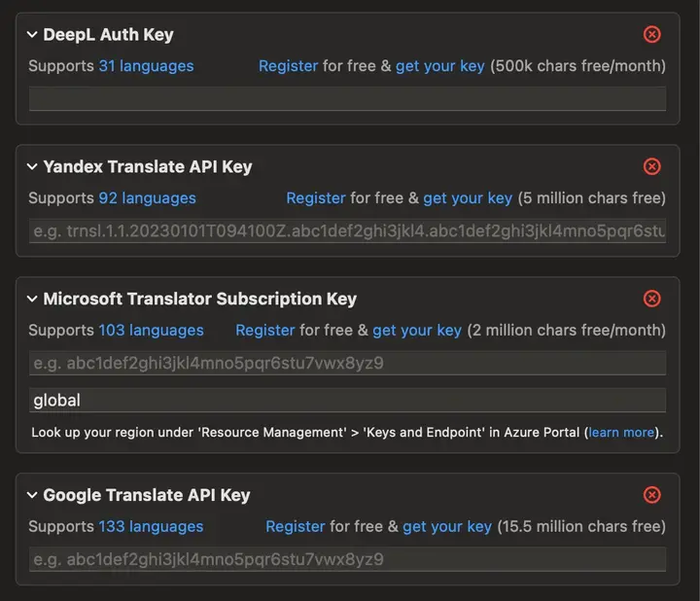
Task: Collapse the Google Translate API Key section
Action: [x=32, y=495]
